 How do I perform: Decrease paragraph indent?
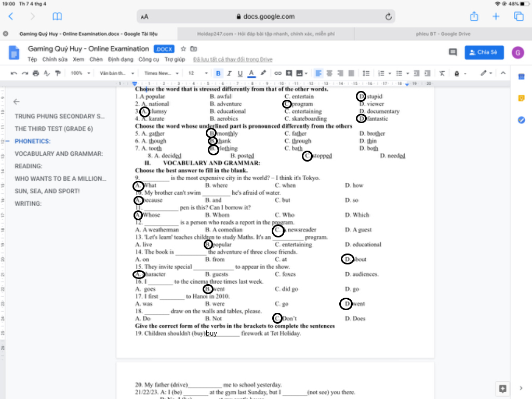point(417,73)
